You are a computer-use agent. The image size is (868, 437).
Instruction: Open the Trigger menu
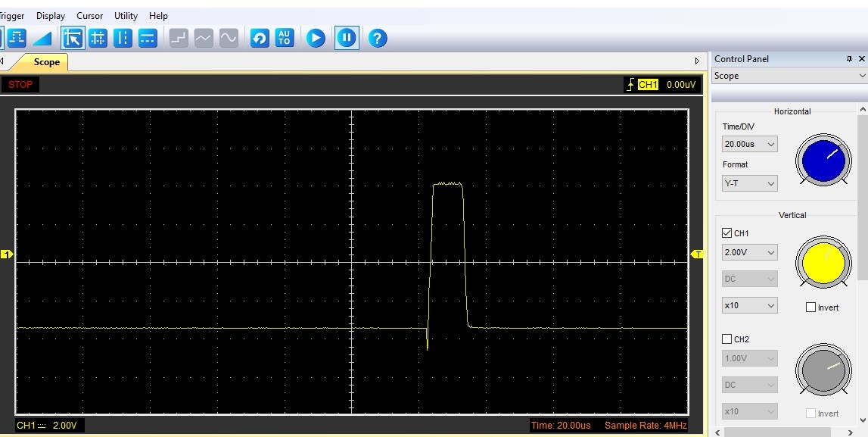tap(11, 16)
